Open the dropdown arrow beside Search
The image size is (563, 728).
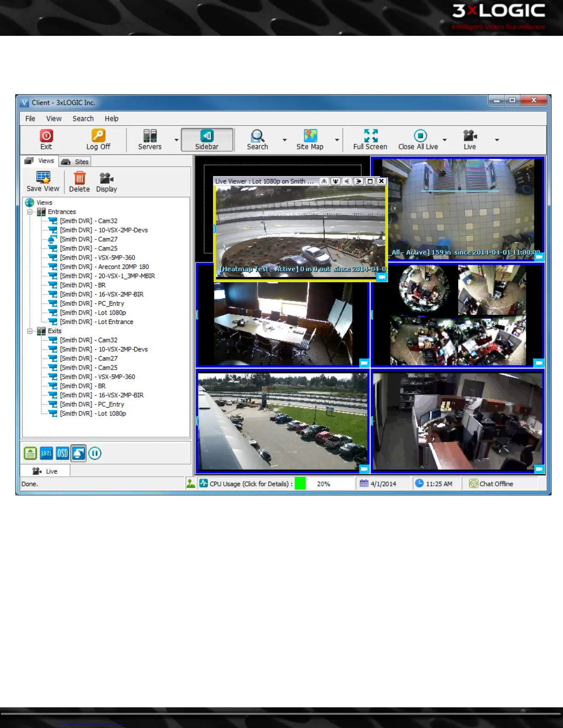[x=284, y=140]
